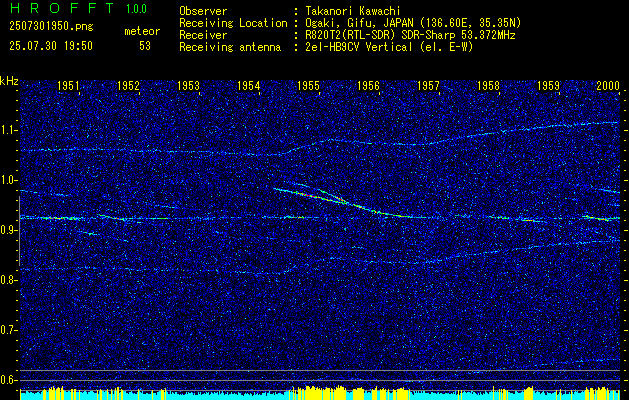
Task: Click the meteor label
Action: click(x=142, y=31)
